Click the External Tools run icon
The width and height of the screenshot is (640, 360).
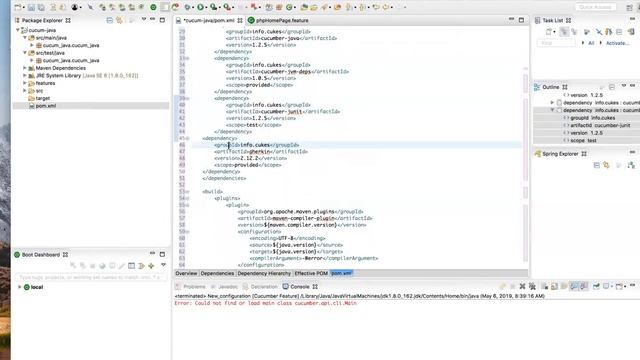click(x=227, y=7)
